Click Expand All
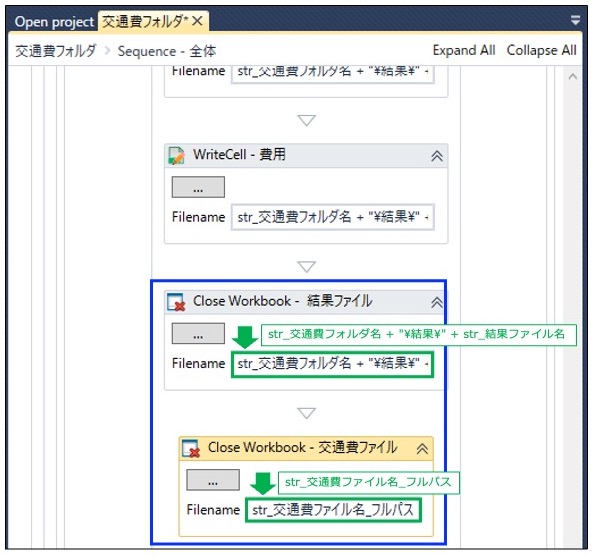 click(x=464, y=50)
